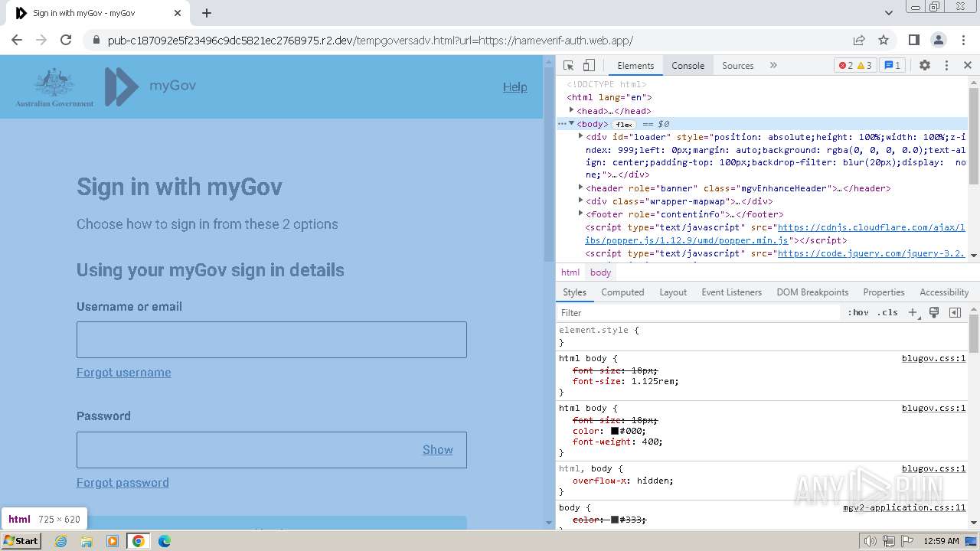The width and height of the screenshot is (980, 551).
Task: Toggle the .cls element classes button
Action: pyautogui.click(x=887, y=312)
